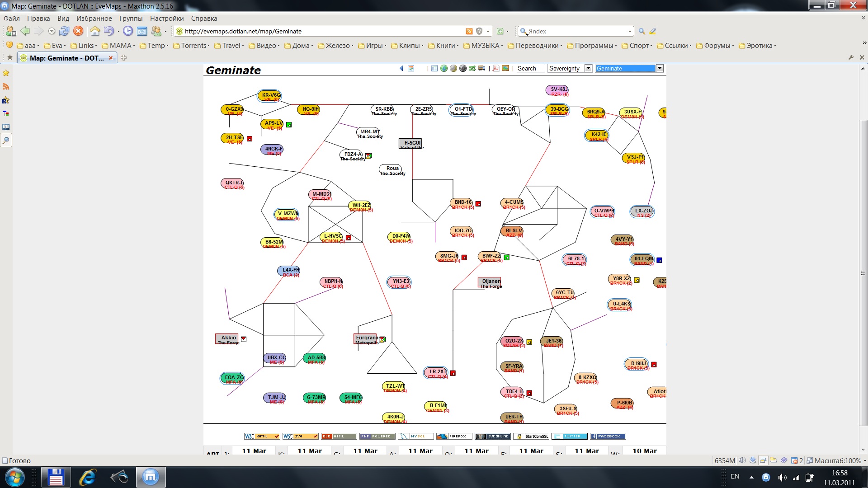Click the blue back arrow by Geminate title
This screenshot has width=868, height=488.
point(401,68)
